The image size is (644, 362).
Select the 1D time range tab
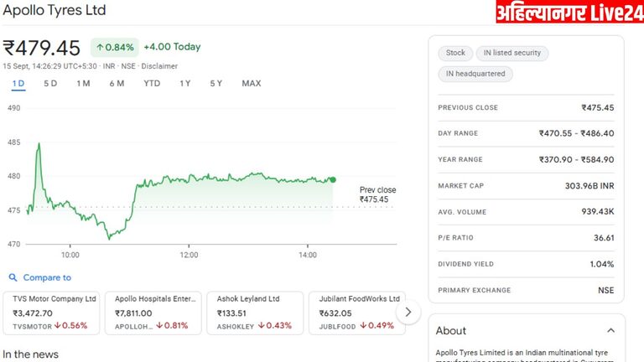click(18, 83)
